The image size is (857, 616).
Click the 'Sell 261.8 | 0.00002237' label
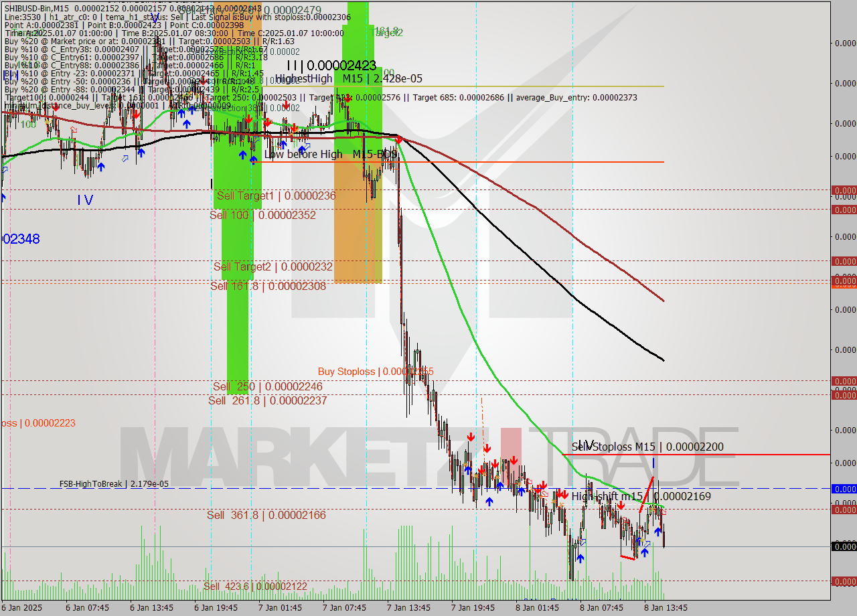tap(268, 400)
